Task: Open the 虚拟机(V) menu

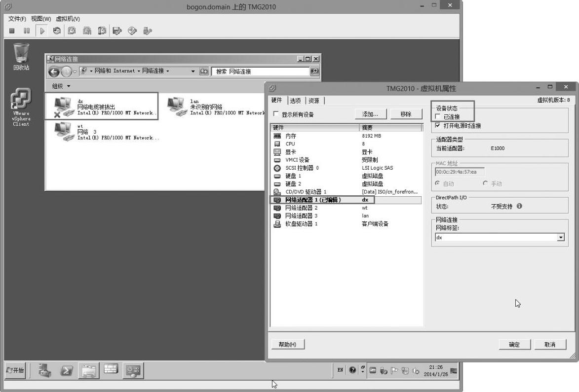Action: point(68,19)
